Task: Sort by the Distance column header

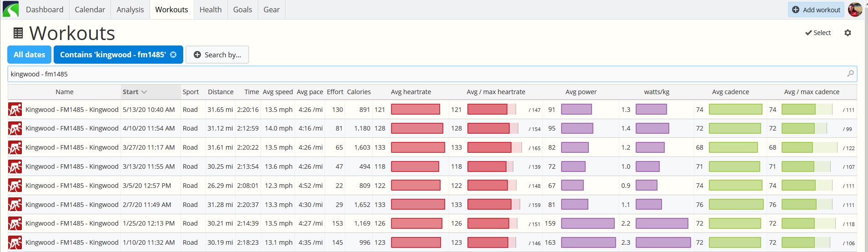Action: pos(221,92)
